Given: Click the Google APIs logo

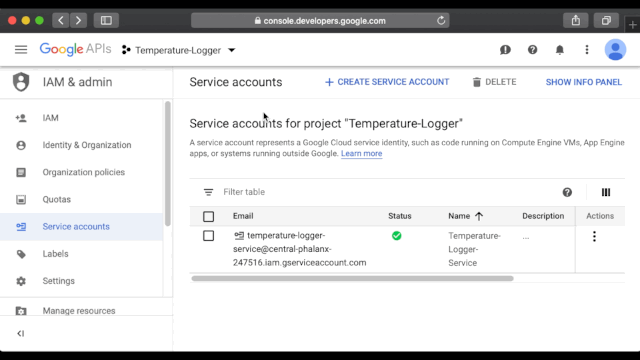Looking at the screenshot, I should (x=75, y=49).
